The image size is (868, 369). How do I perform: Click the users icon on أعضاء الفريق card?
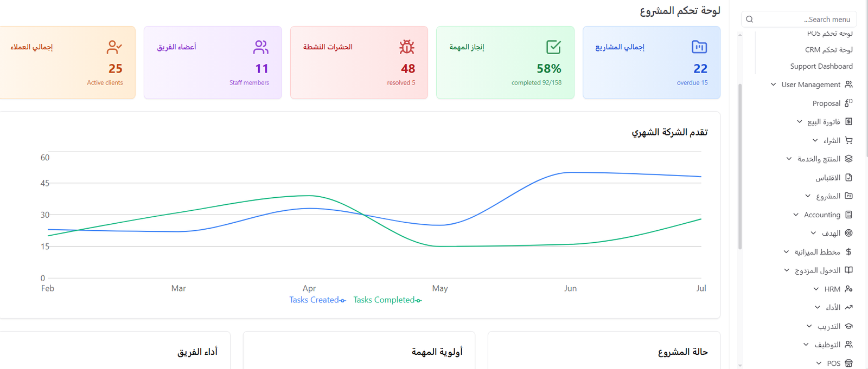coord(261,47)
